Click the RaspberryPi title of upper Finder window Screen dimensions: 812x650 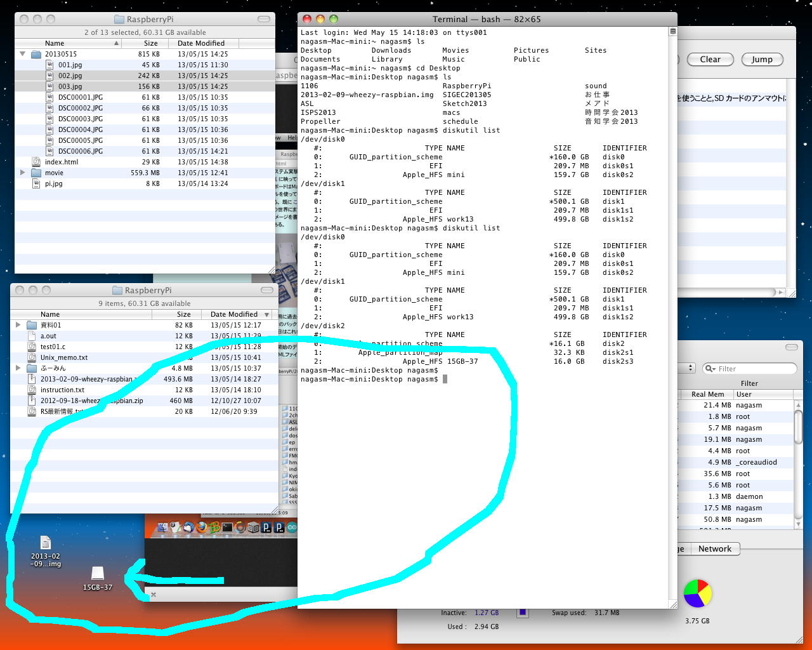(x=150, y=19)
